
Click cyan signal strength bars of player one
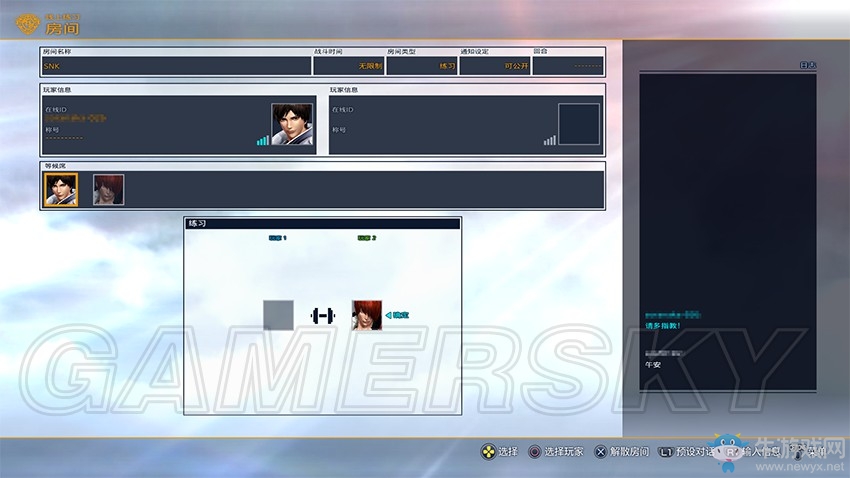[x=263, y=140]
